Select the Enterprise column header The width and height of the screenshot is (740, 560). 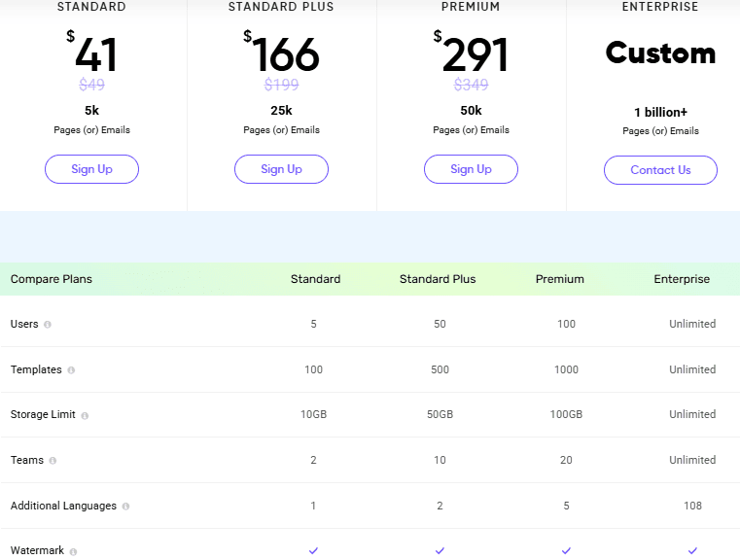pos(681,279)
